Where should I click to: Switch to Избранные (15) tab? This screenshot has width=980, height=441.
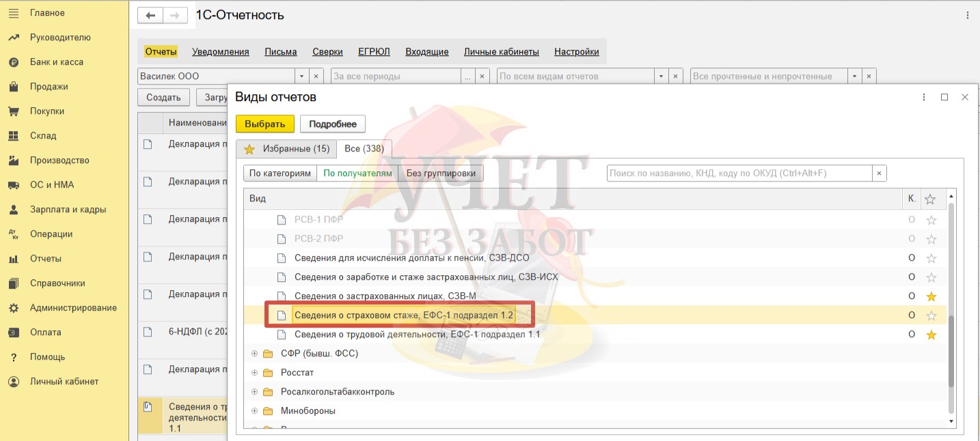(x=286, y=149)
